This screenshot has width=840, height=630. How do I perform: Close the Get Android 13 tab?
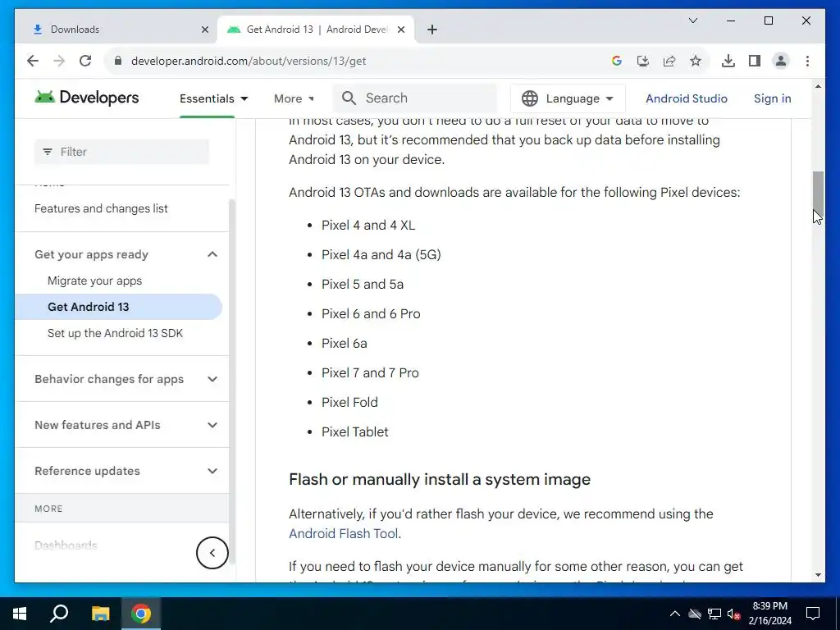pos(400,30)
